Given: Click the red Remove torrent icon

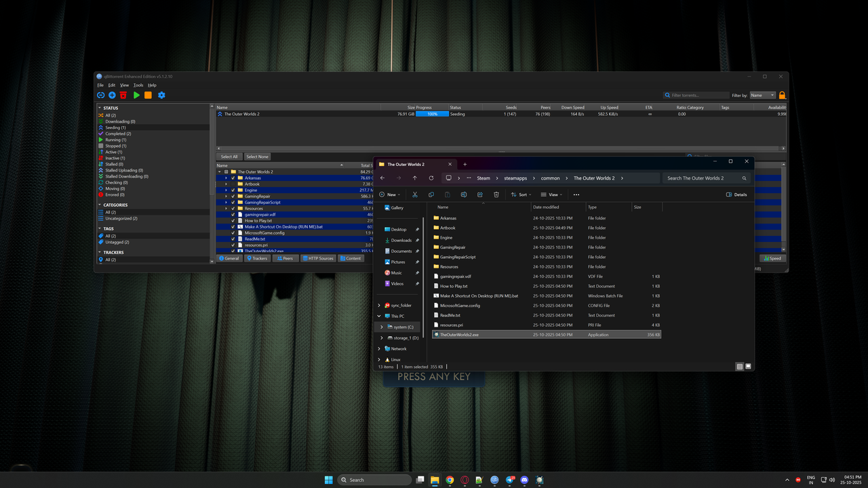Looking at the screenshot, I should pos(123,96).
